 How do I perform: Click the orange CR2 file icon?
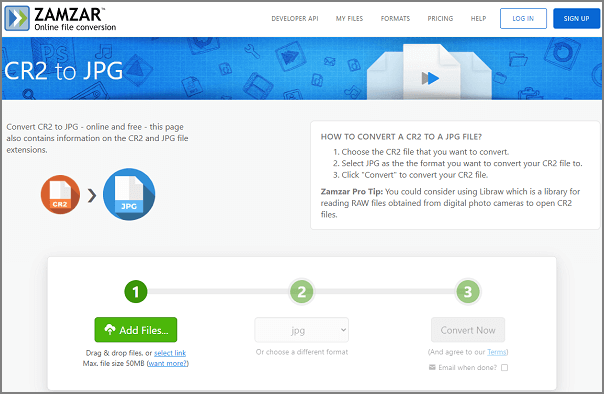[x=60, y=194]
